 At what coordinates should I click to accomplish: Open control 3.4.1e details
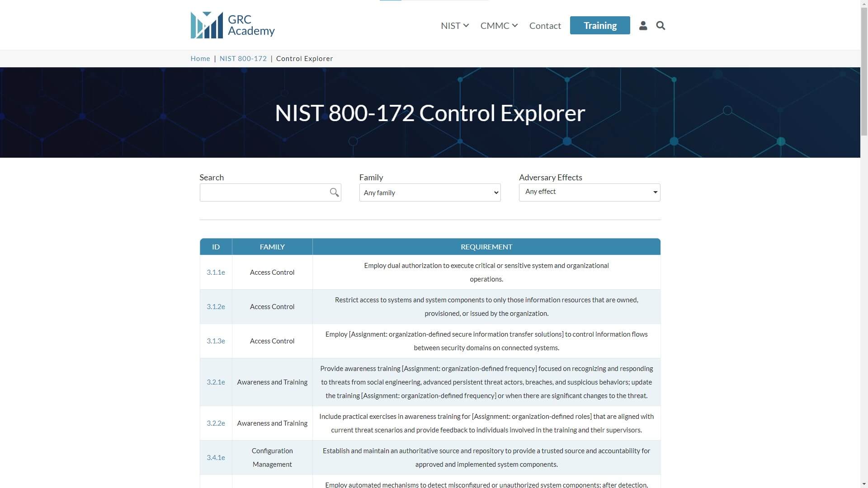(216, 457)
